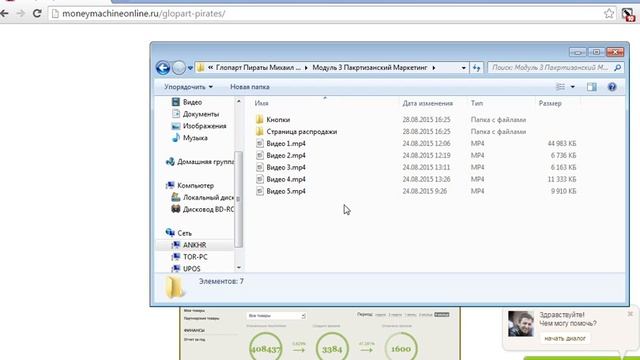Click начать диалог chat button

[565, 338]
